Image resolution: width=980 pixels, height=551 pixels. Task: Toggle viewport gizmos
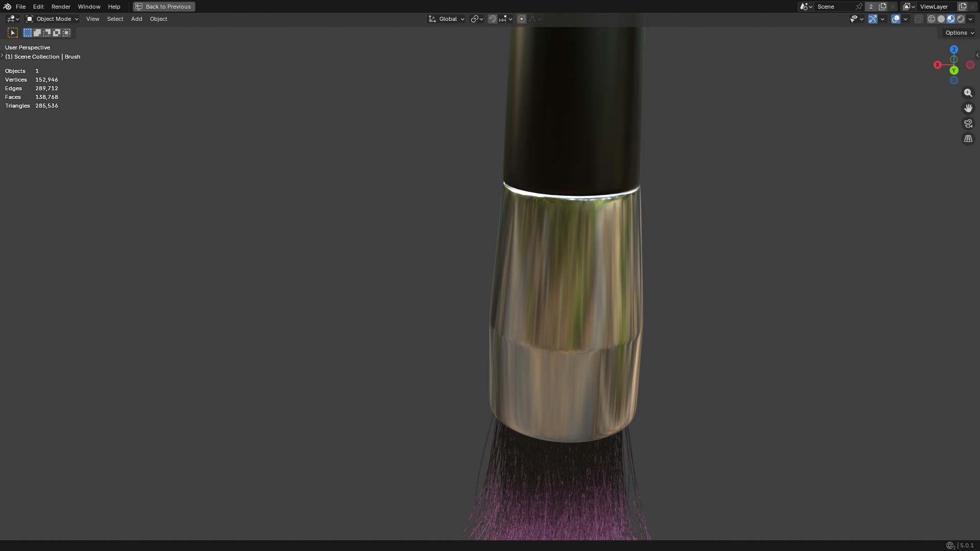point(873,19)
